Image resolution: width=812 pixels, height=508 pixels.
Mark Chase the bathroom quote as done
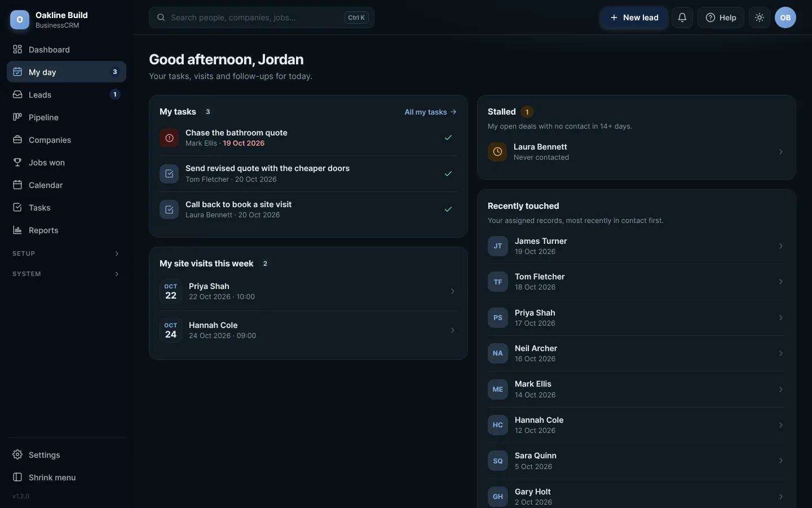click(448, 138)
